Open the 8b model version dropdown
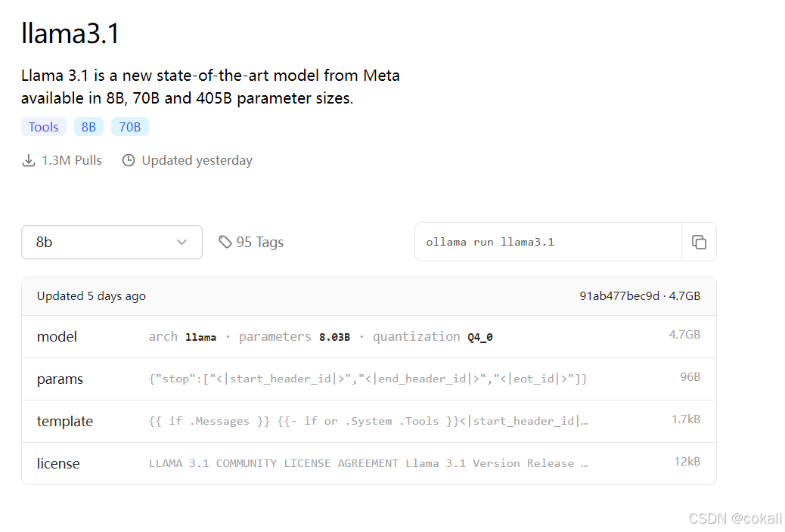Viewport: 785px width, 532px height. coord(112,243)
